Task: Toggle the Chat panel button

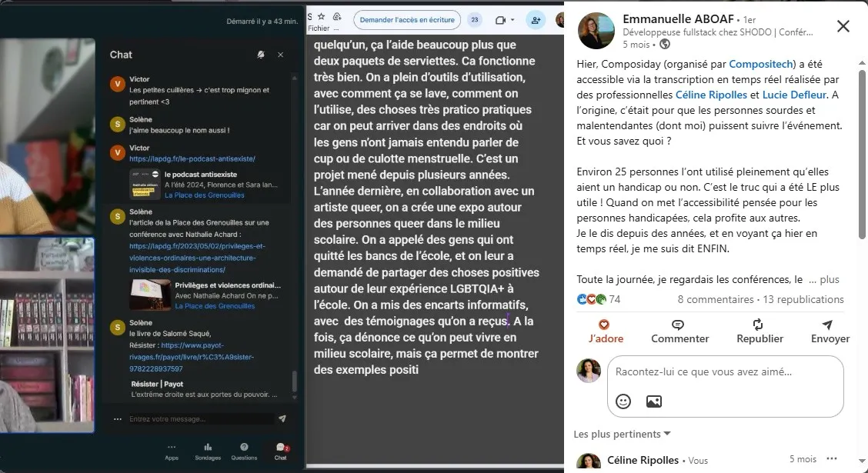Action: click(x=281, y=451)
